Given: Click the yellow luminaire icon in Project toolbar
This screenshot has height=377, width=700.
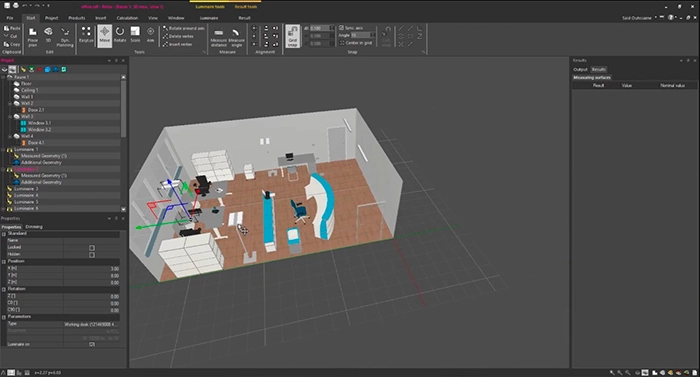Looking at the screenshot, I should [23, 70].
